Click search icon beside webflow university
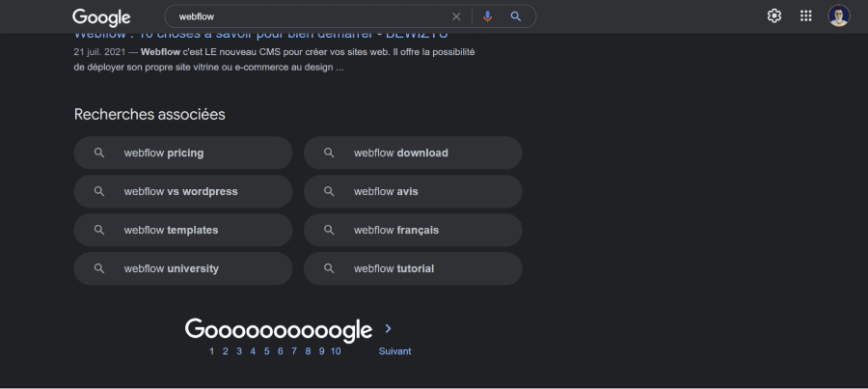 click(99, 268)
